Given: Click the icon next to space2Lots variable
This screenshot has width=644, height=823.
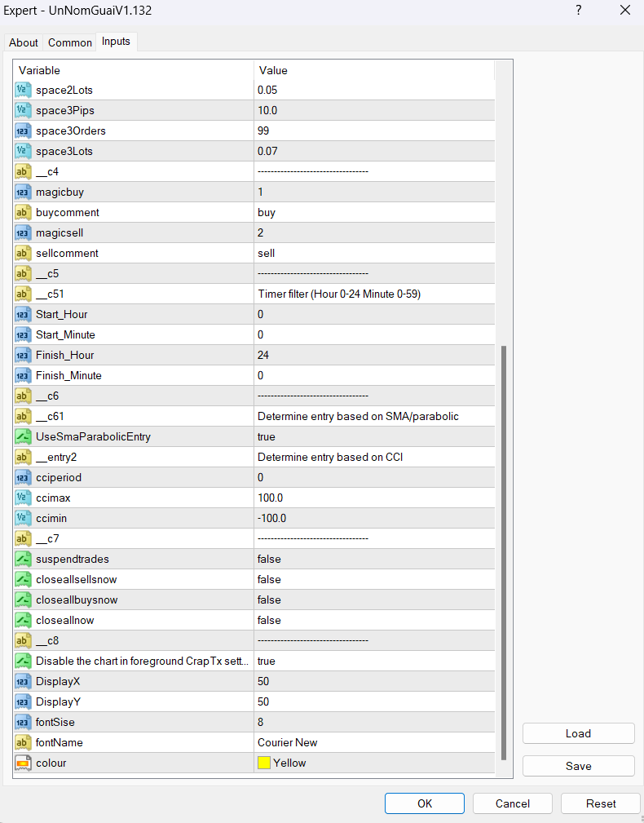Looking at the screenshot, I should tap(23, 90).
